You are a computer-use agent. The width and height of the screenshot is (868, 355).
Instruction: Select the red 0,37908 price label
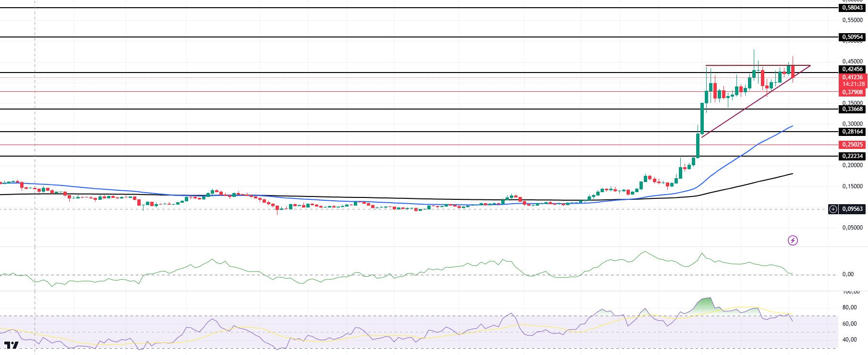(852, 92)
